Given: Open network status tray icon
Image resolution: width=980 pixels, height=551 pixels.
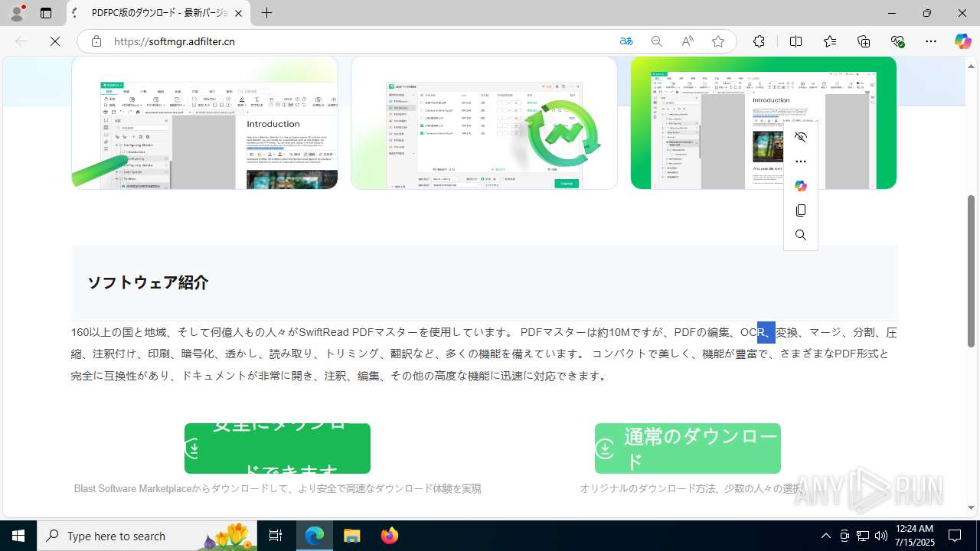Looking at the screenshot, I should coord(862,536).
